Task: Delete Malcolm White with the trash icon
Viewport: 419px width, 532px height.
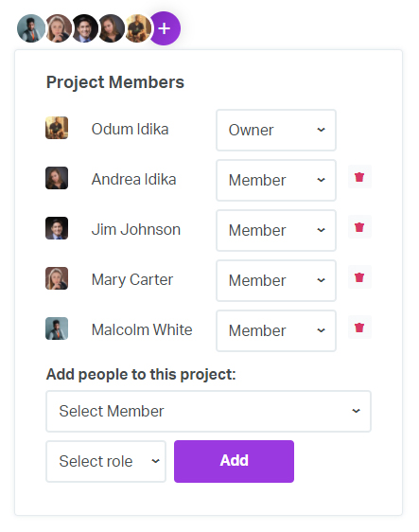Action: [359, 328]
